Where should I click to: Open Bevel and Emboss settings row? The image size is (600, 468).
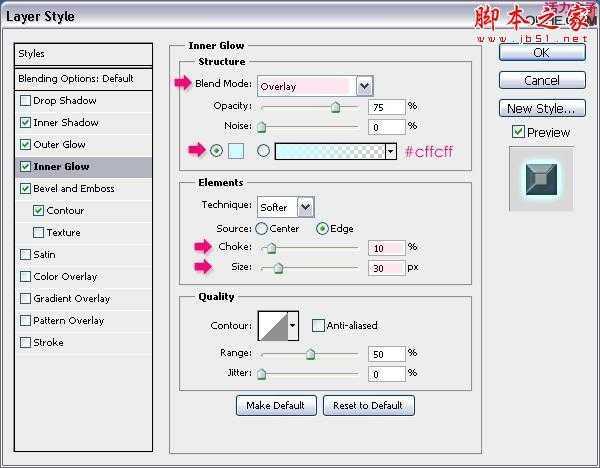pos(83,188)
